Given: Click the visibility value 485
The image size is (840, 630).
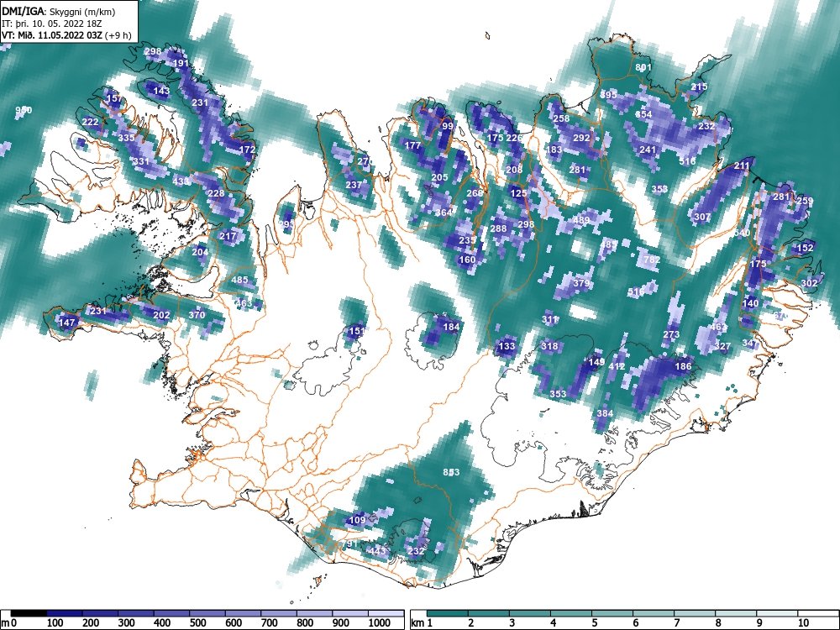Looking at the screenshot, I should click(x=239, y=280).
